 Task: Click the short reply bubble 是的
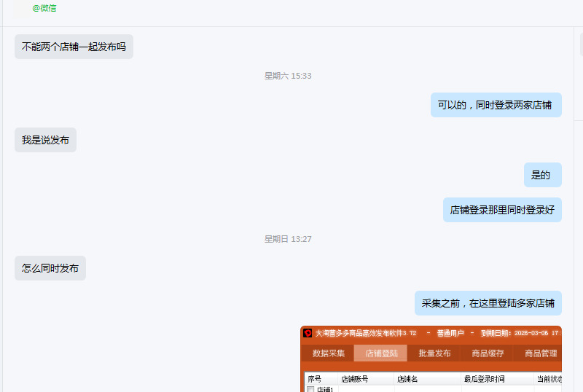coord(541,175)
